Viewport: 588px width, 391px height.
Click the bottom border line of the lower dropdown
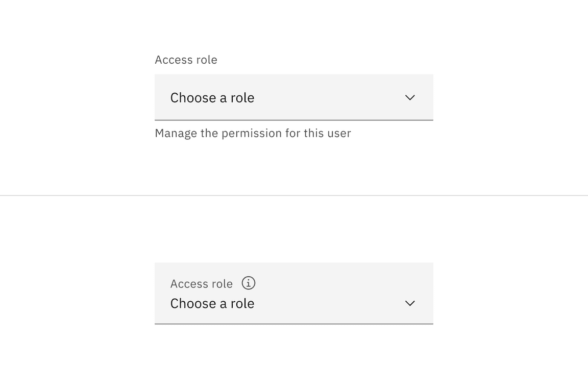[294, 324]
